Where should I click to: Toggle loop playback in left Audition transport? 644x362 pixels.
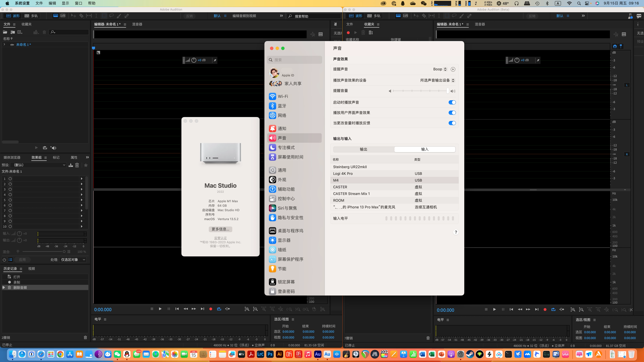pyautogui.click(x=219, y=309)
